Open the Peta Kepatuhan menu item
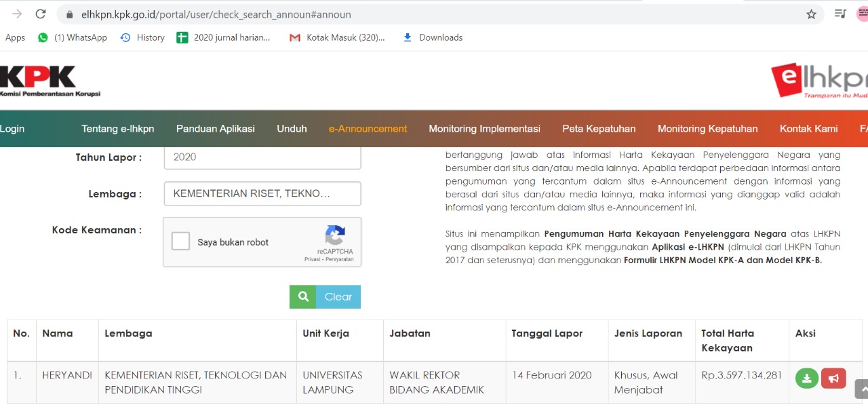868x407 pixels. pyautogui.click(x=599, y=129)
